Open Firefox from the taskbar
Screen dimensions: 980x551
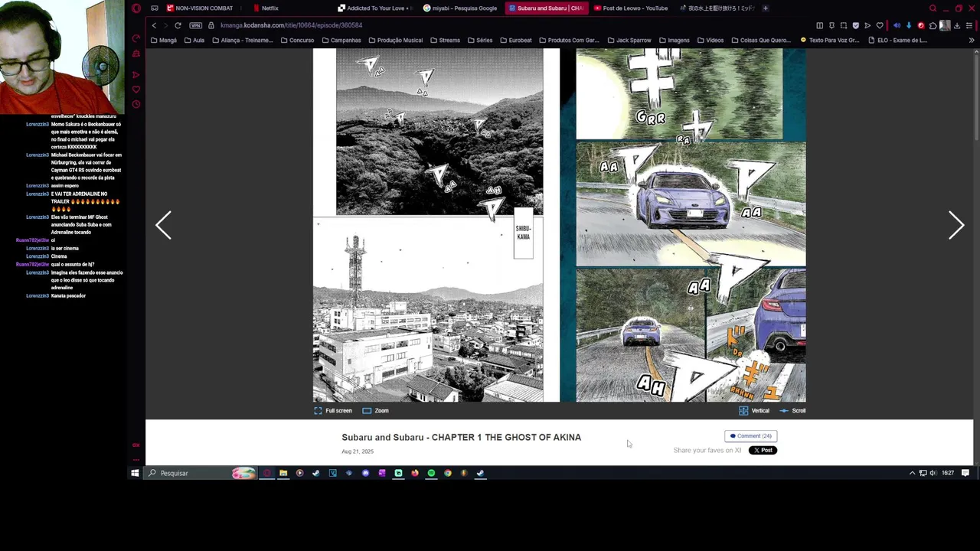pyautogui.click(x=415, y=473)
